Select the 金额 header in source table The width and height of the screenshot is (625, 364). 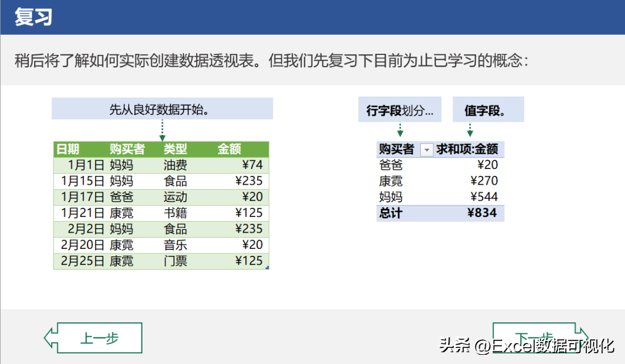click(229, 149)
